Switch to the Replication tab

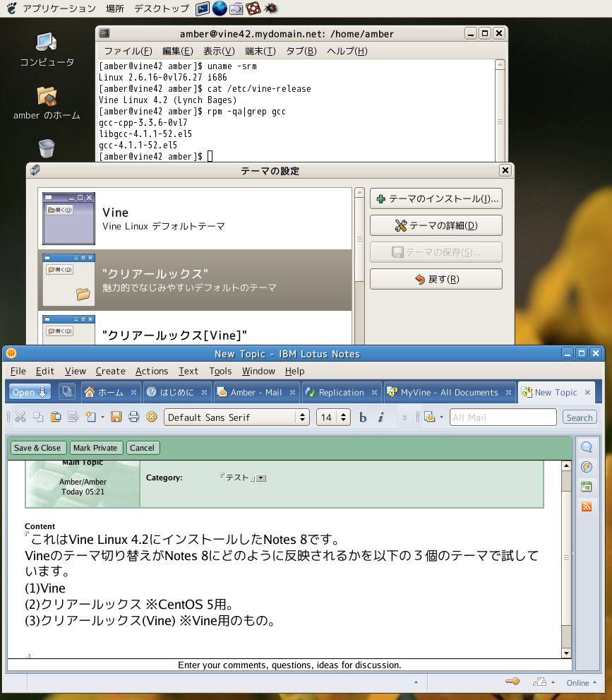click(341, 392)
